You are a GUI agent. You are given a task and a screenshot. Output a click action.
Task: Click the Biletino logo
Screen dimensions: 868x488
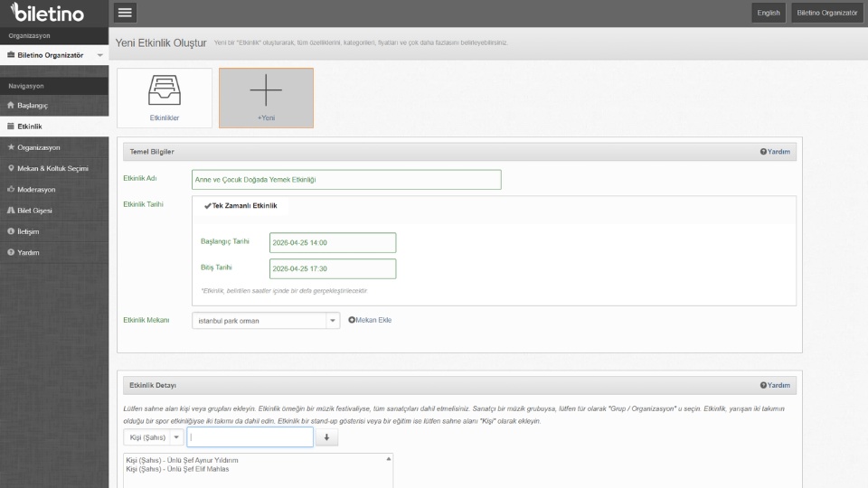[49, 14]
